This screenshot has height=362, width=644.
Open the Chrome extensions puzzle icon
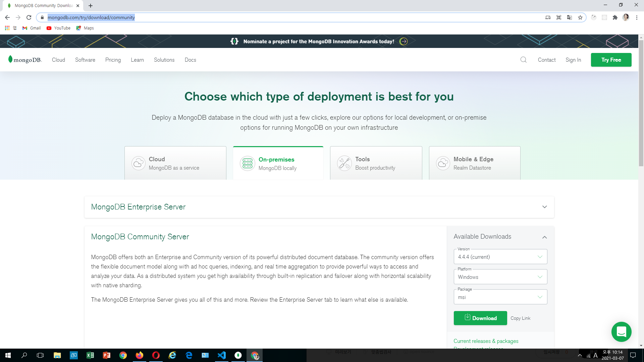tap(615, 17)
